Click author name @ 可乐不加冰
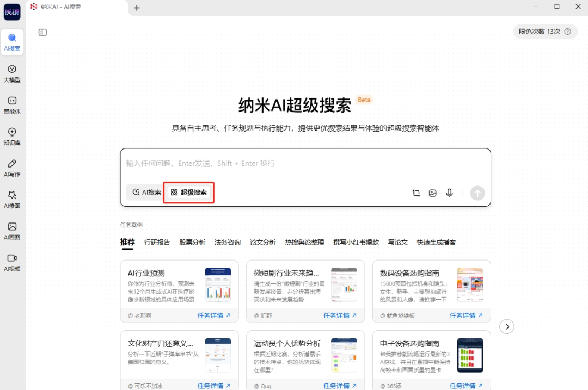Viewport: 588px width, 390px height. pyautogui.click(x=145, y=386)
